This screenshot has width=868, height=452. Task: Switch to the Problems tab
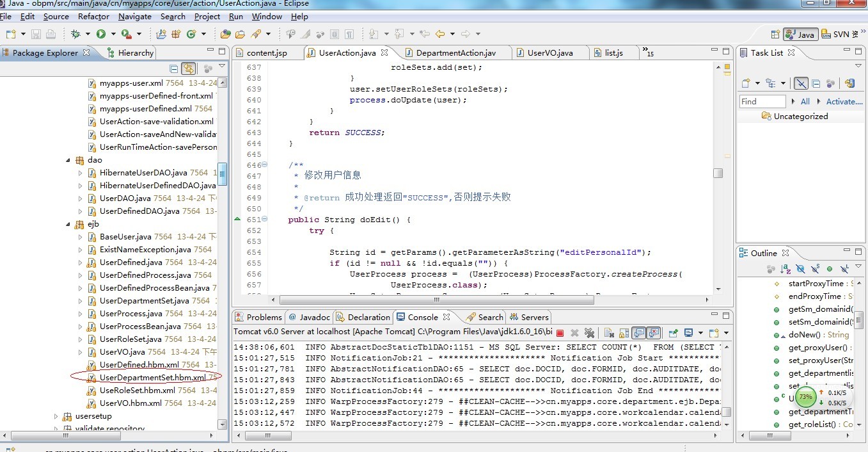click(258, 317)
